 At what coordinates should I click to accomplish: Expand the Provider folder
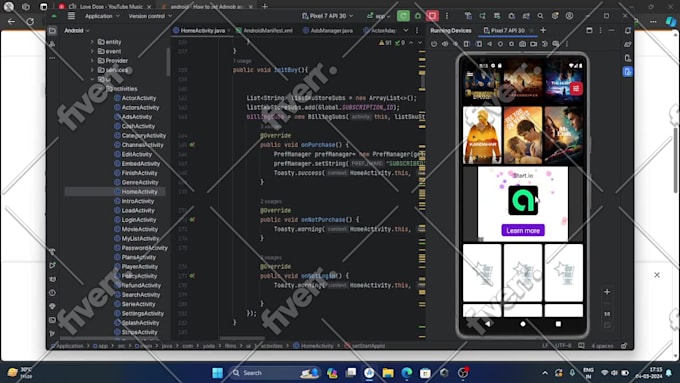pyautogui.click(x=92, y=61)
